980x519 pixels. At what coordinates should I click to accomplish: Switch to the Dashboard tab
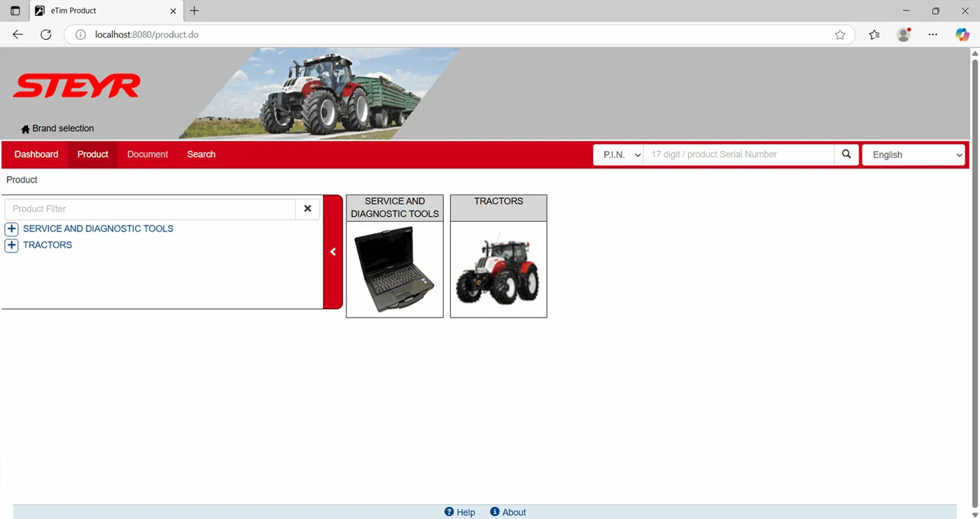[x=36, y=155]
